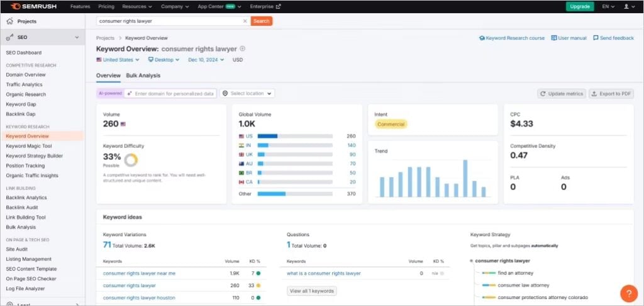
Task: Click the United States flag icon
Action: click(99, 60)
